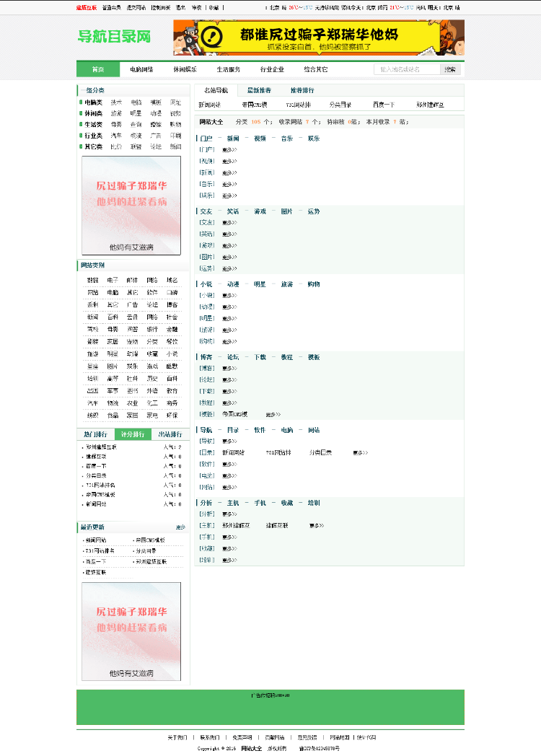Open the 综合其它 navigation menu item
This screenshot has width=541, height=756.
(x=315, y=69)
